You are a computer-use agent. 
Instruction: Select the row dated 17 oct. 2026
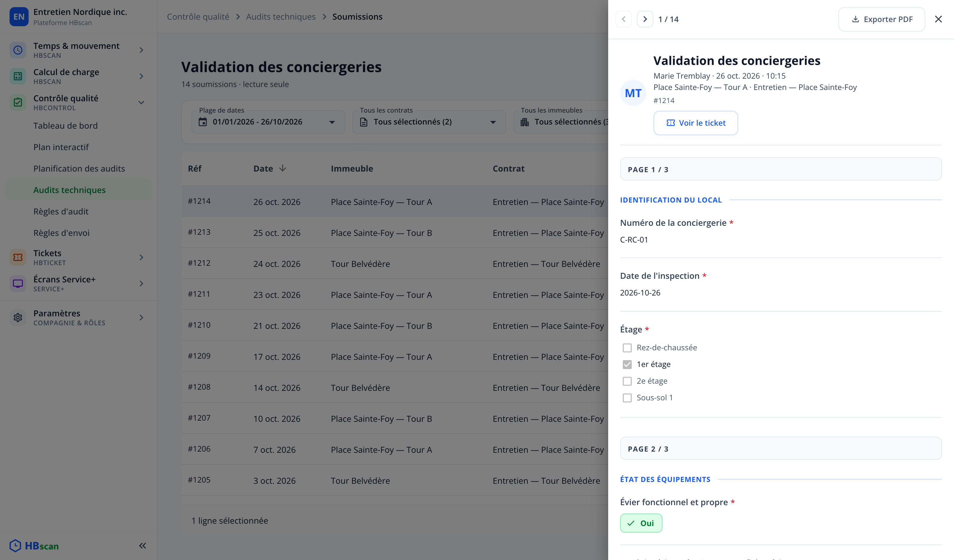pyautogui.click(x=395, y=357)
